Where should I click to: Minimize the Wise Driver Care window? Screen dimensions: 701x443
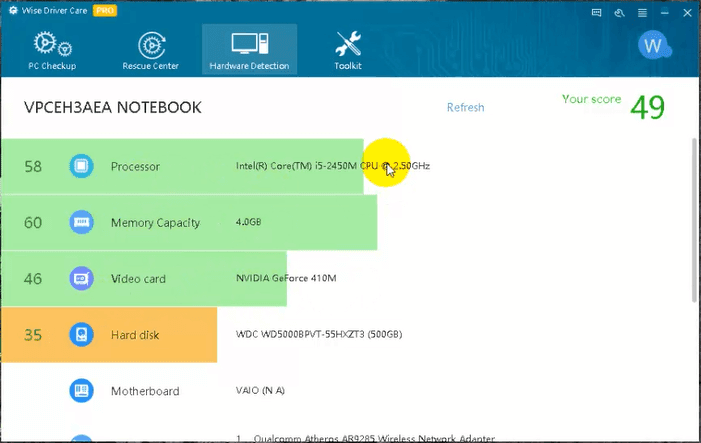tap(665, 13)
